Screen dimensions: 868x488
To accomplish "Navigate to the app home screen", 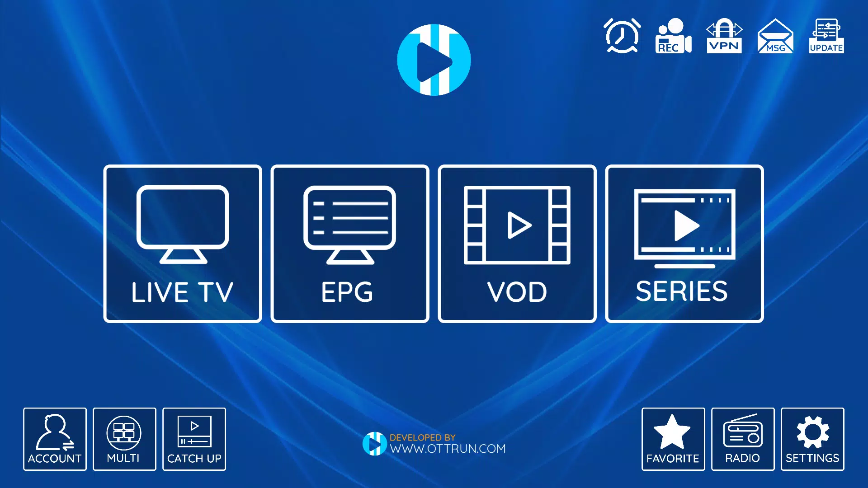I will pos(434,58).
